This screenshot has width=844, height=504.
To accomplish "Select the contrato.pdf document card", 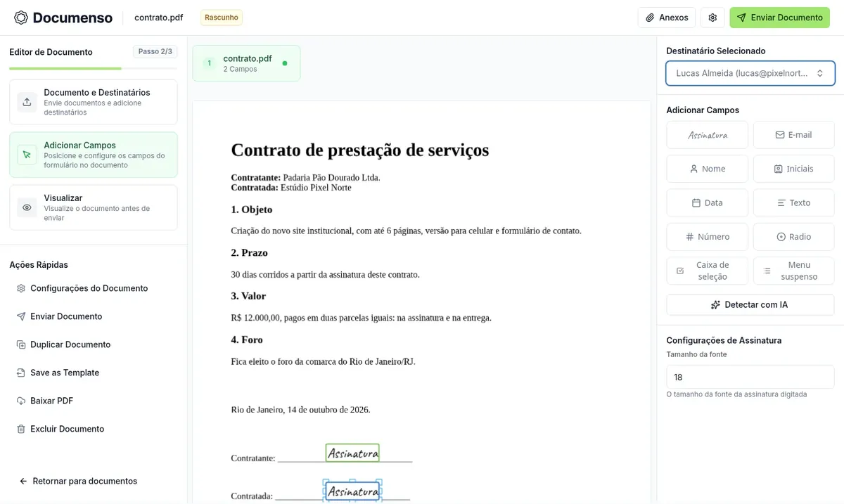I will (246, 63).
